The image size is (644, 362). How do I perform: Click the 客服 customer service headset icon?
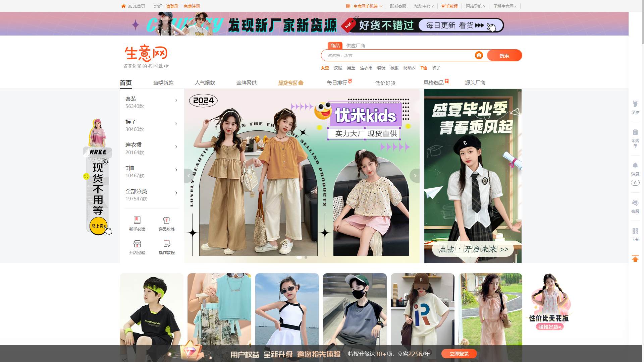point(635,203)
